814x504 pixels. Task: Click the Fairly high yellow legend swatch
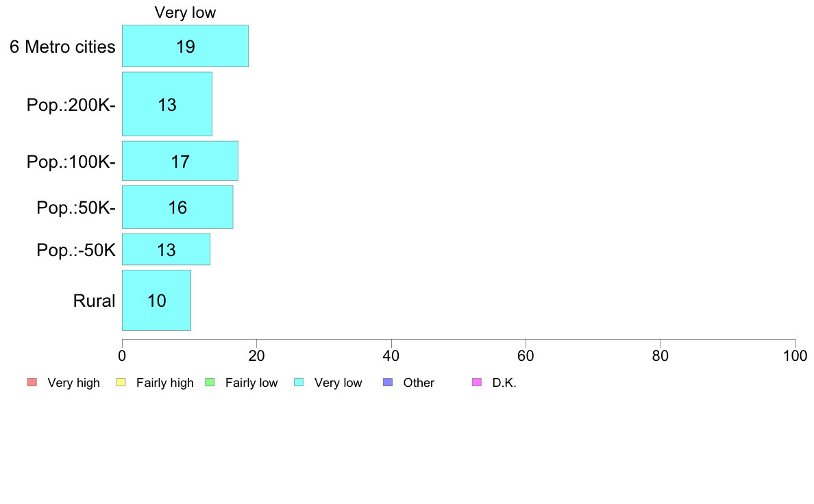[x=121, y=383]
